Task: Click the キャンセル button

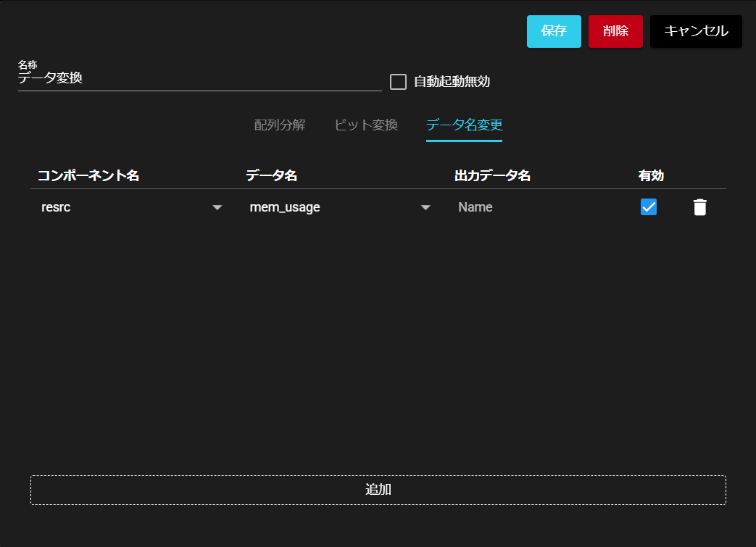Action: pos(696,31)
